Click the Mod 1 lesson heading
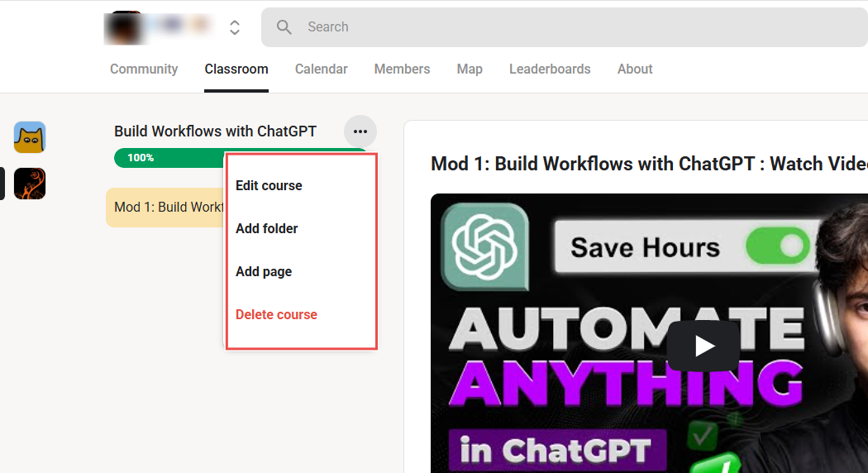Viewport: 868px width, 473px height. click(x=649, y=164)
